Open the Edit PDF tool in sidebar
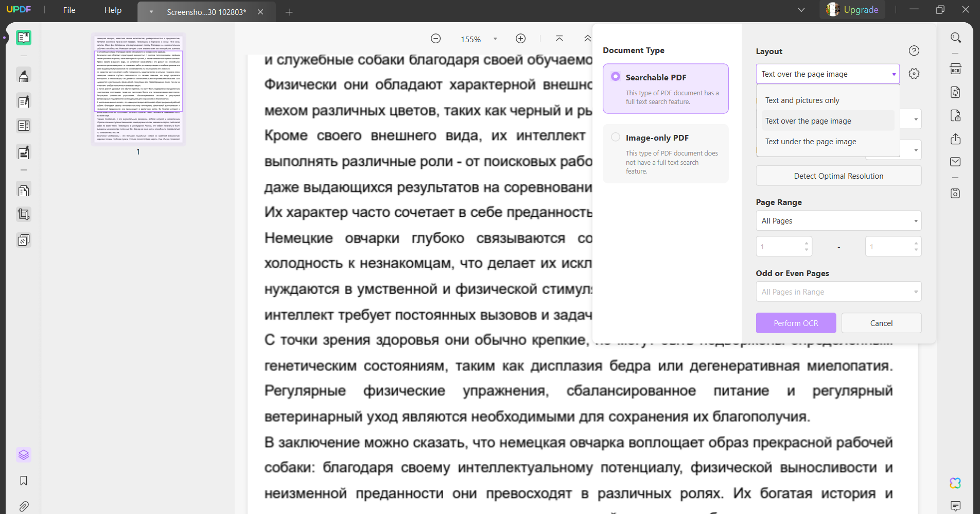This screenshot has width=980, height=514. pos(24,101)
